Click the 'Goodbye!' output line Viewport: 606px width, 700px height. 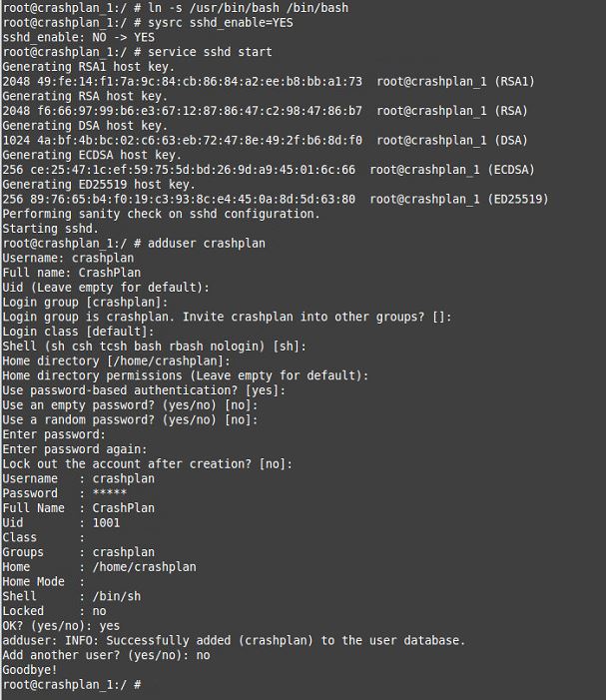click(30, 670)
